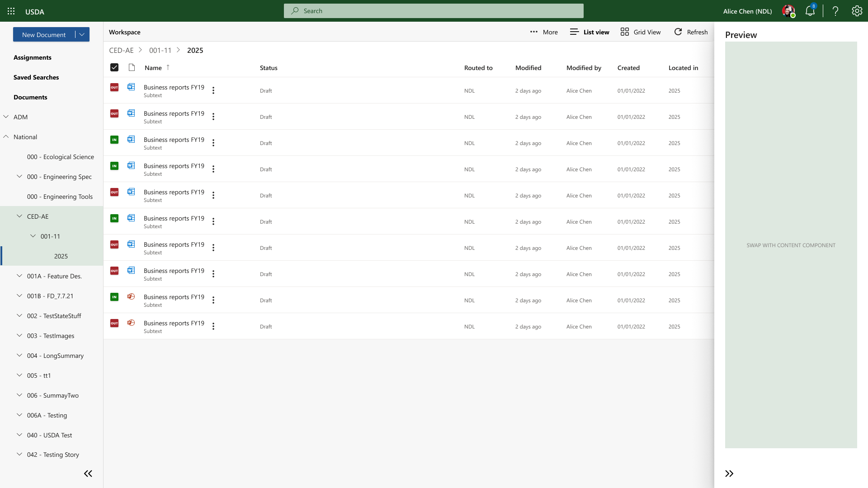This screenshot has height=488, width=868.
Task: Expand the ADM tree node
Action: (x=6, y=117)
